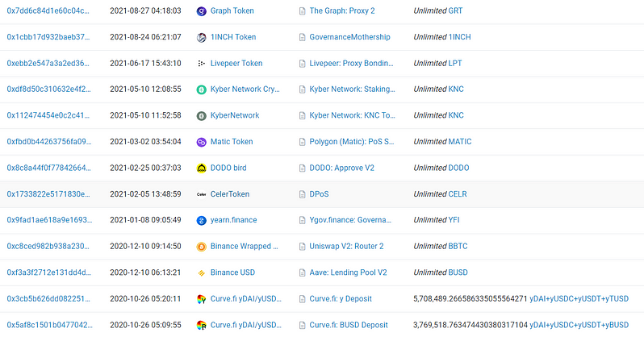Image resolution: width=644 pixels, height=341 pixels.
Task: Open Curve.fi: y Deposit spender link
Action: (x=341, y=299)
